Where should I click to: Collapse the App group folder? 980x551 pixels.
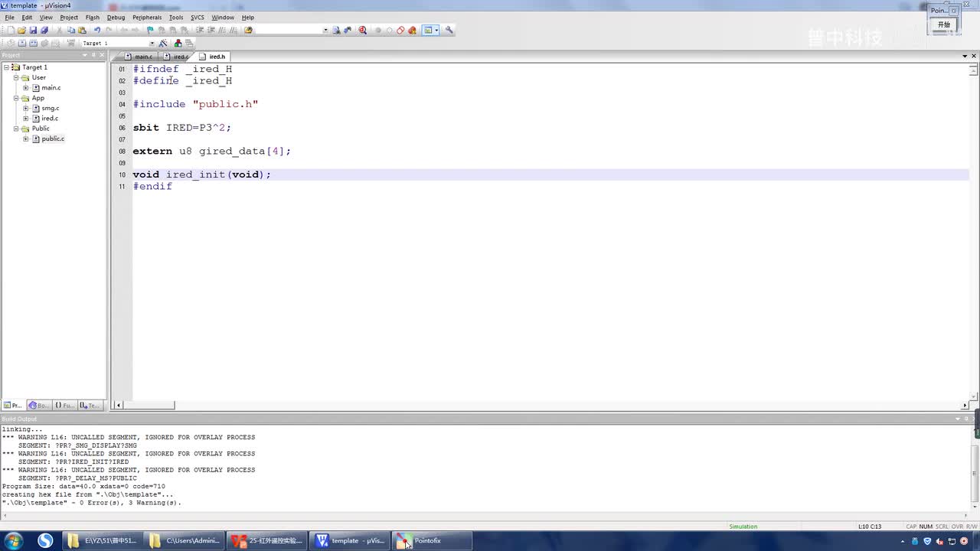pyautogui.click(x=16, y=98)
